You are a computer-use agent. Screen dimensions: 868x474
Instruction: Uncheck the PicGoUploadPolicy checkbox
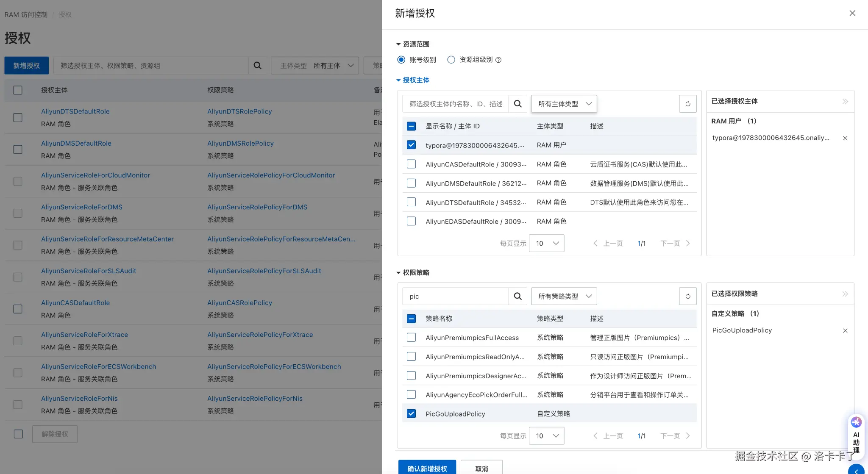tap(411, 414)
